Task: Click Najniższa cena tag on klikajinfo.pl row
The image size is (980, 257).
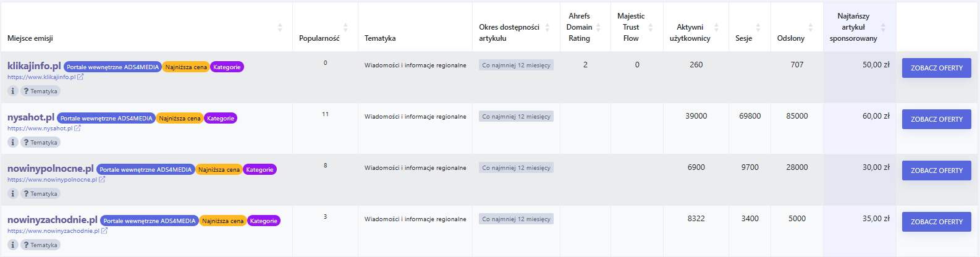Action: (x=186, y=67)
